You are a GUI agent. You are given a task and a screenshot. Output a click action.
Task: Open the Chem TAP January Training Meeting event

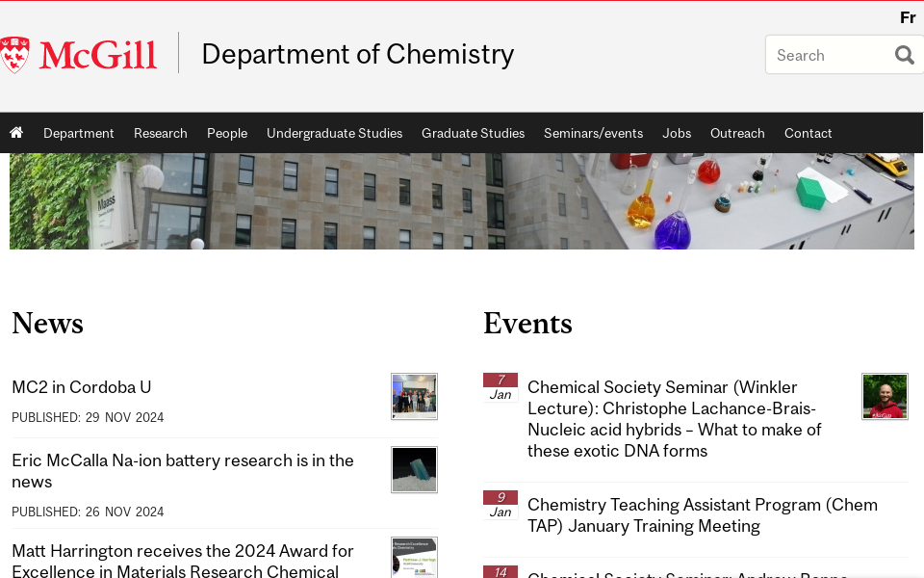703,516
